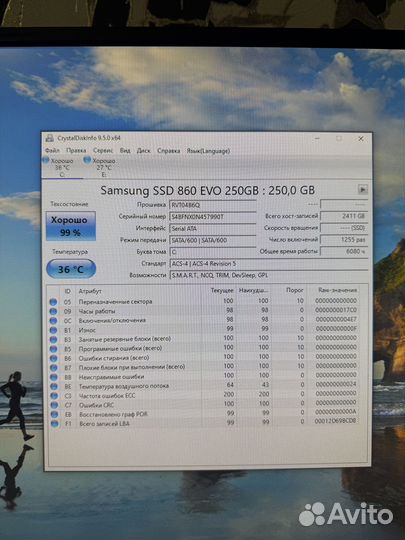This screenshot has height=540, width=405.
Task: Click the serial number field
Action: click(x=212, y=217)
